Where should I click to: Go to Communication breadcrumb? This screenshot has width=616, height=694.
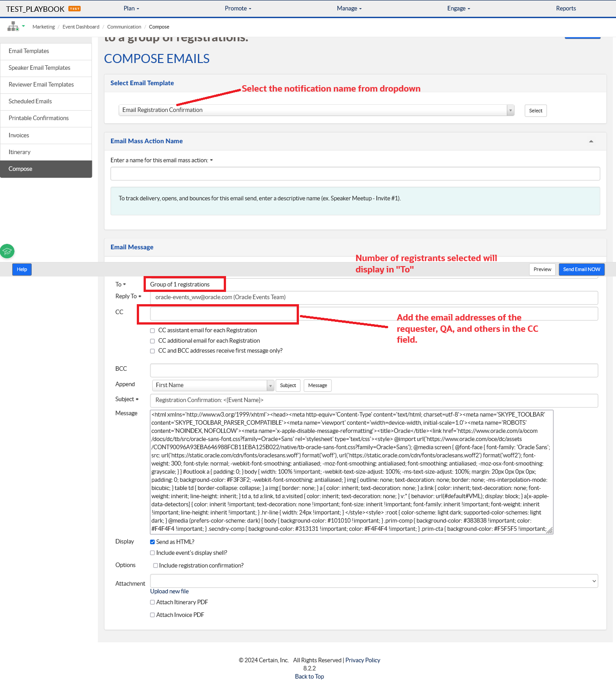(124, 27)
